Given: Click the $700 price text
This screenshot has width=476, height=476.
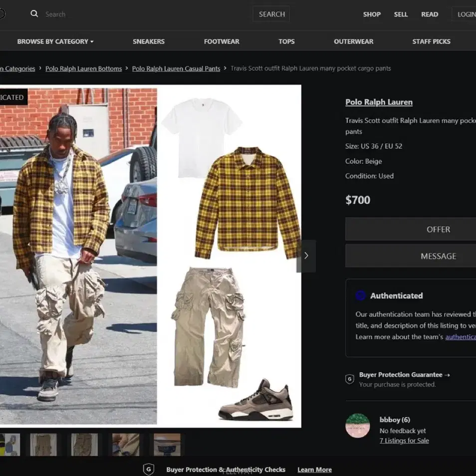Looking at the screenshot, I should (358, 200).
